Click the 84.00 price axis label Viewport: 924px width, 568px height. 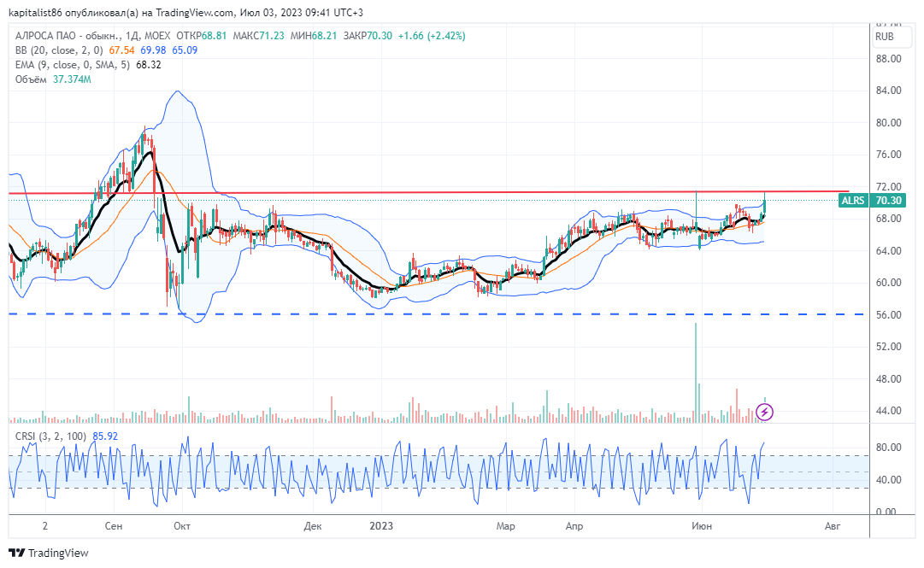888,91
